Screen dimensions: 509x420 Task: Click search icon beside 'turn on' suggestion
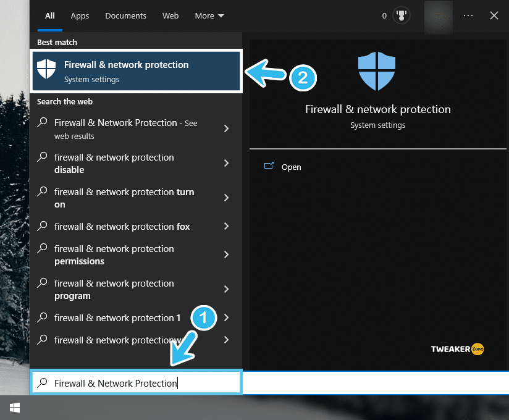pyautogui.click(x=42, y=191)
